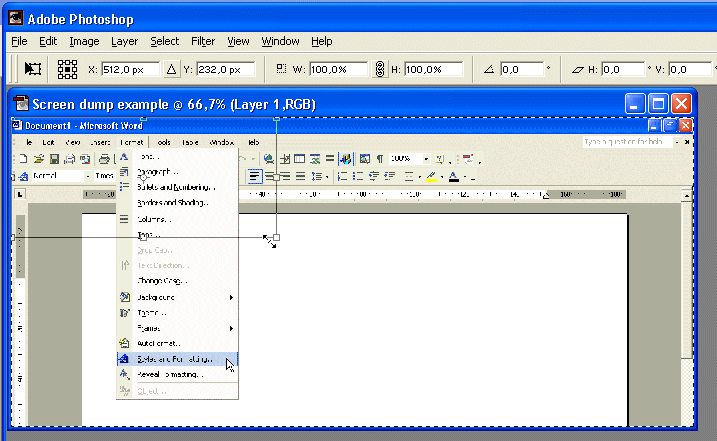Click the Increase Indent icon

[x=389, y=176]
